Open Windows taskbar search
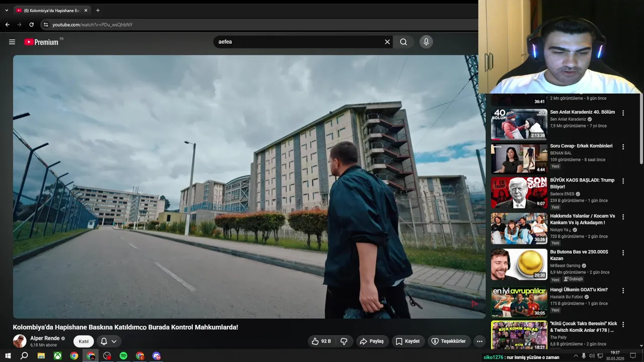Image resolution: width=644 pixels, height=362 pixels. (24, 355)
